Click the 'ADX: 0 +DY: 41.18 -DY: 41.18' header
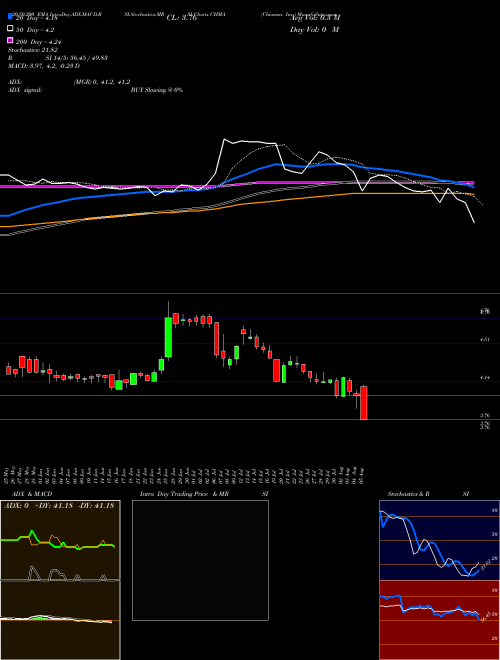Image resolution: width=500 pixels, height=660 pixels. pos(59,506)
